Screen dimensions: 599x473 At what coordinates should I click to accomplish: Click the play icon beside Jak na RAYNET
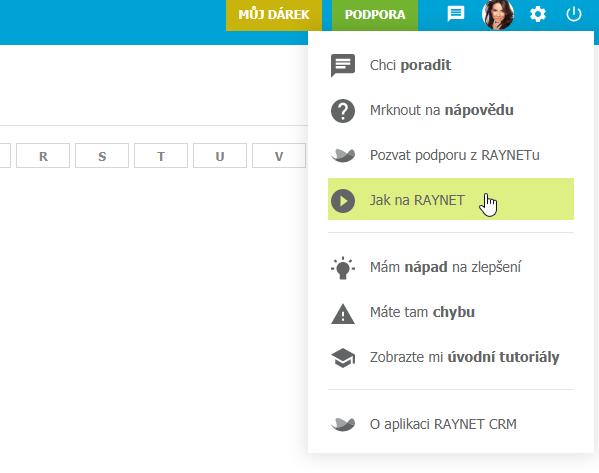343,201
